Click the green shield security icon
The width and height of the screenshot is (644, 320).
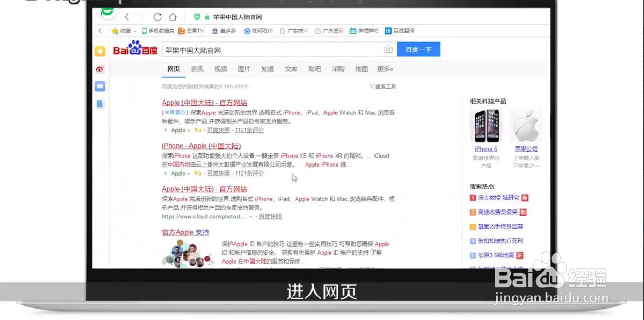197,17
